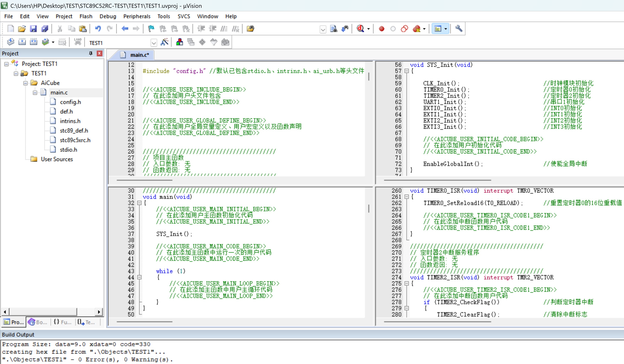Screen dimensions: 624x364
Task: Open the Peripherals menu
Action: tap(137, 16)
